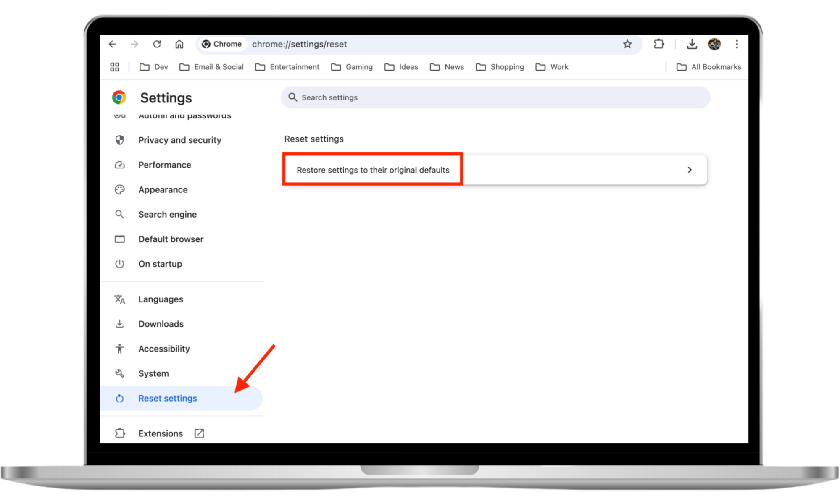Click Restore settings to their original defaults
Image resolution: width=840 pixels, height=504 pixels.
[373, 170]
